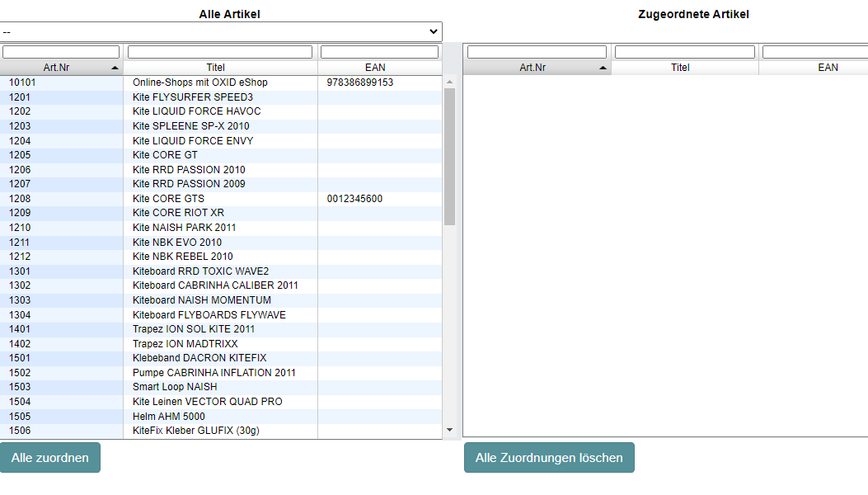Select Kiteboard NAISH MOMENTUM row
Image resolution: width=868 pixels, height=495 pixels.
tap(221, 299)
